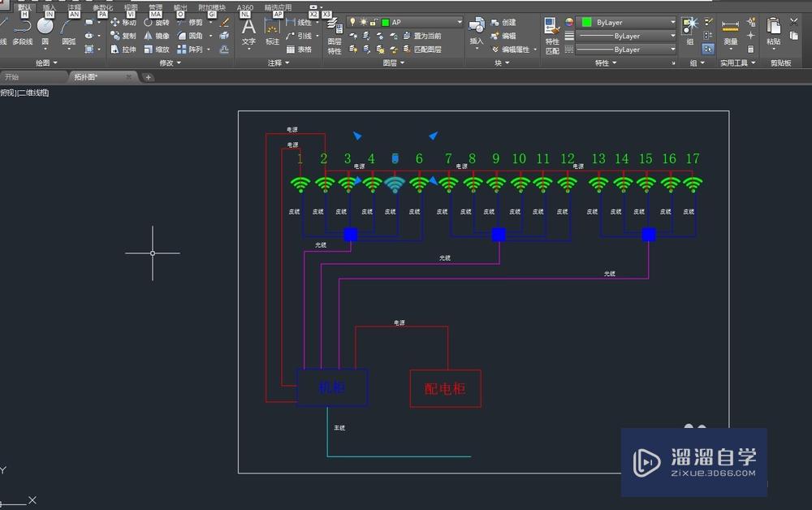
Task: Activate the Polyline (多段线) tool
Action: [22, 32]
